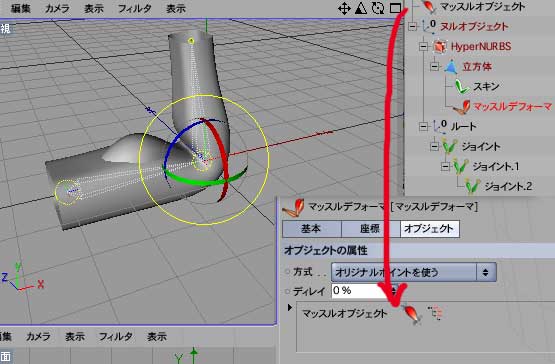Open the 方式 dropdown オリジナルポイントを使う
This screenshot has width=555, height=364.
[414, 272]
